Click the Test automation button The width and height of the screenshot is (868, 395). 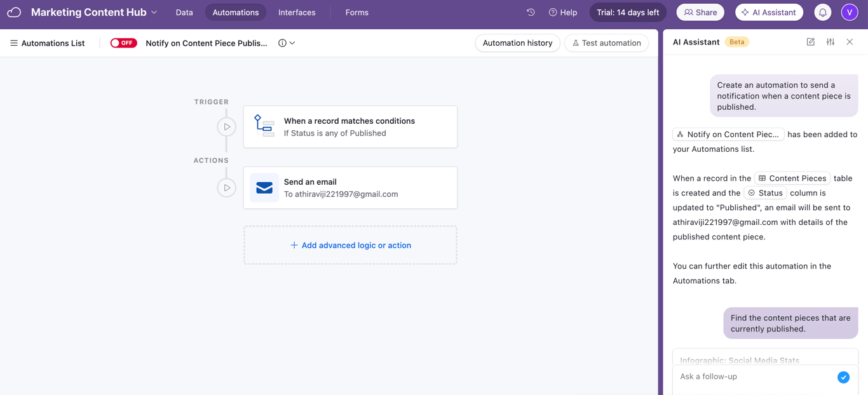click(606, 43)
